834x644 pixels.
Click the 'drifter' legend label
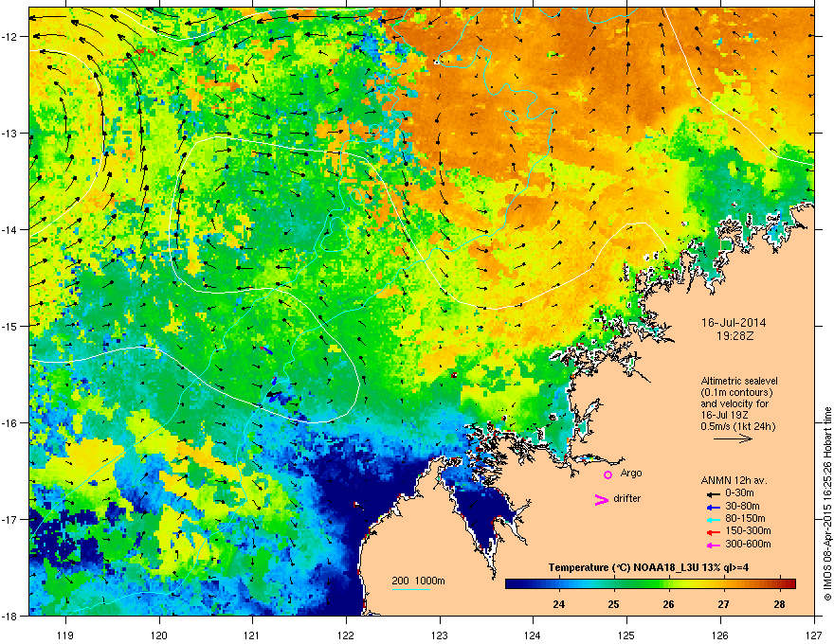[627, 498]
